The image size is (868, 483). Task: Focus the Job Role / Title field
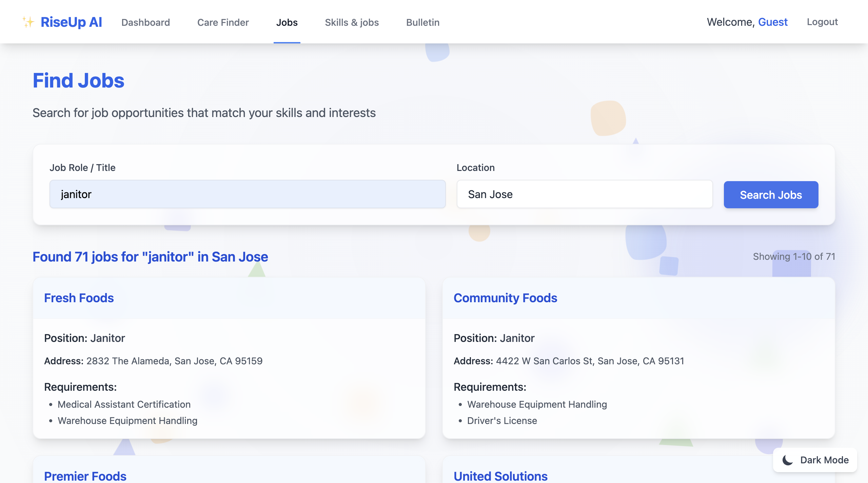pos(248,194)
